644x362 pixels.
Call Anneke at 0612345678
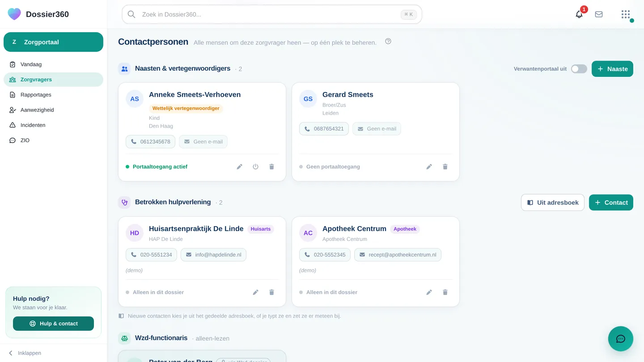[x=150, y=142]
